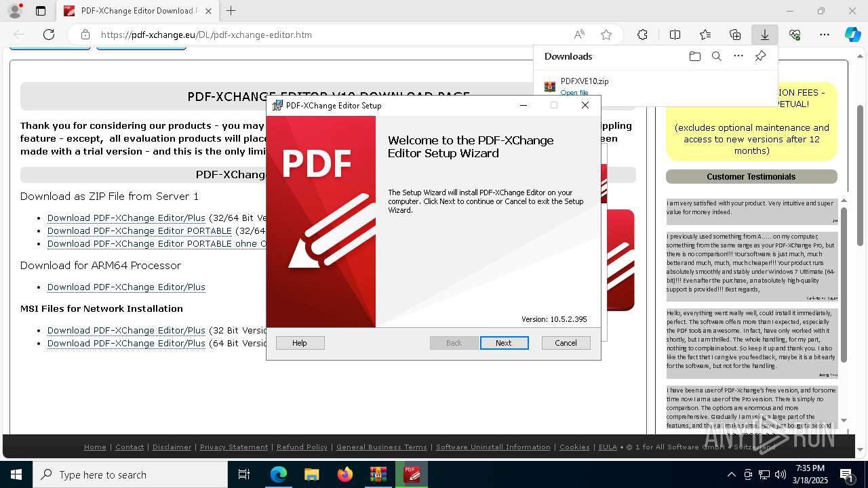Open the tab actions menu icon

click(x=41, y=11)
